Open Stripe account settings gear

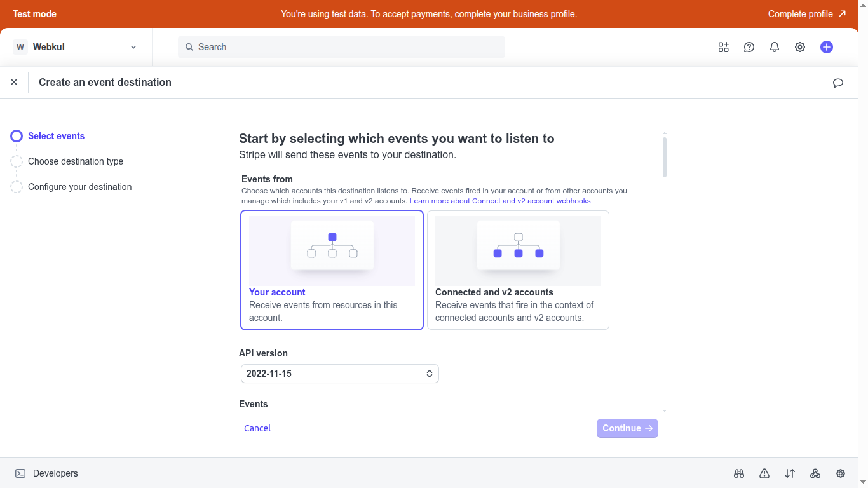click(x=799, y=46)
